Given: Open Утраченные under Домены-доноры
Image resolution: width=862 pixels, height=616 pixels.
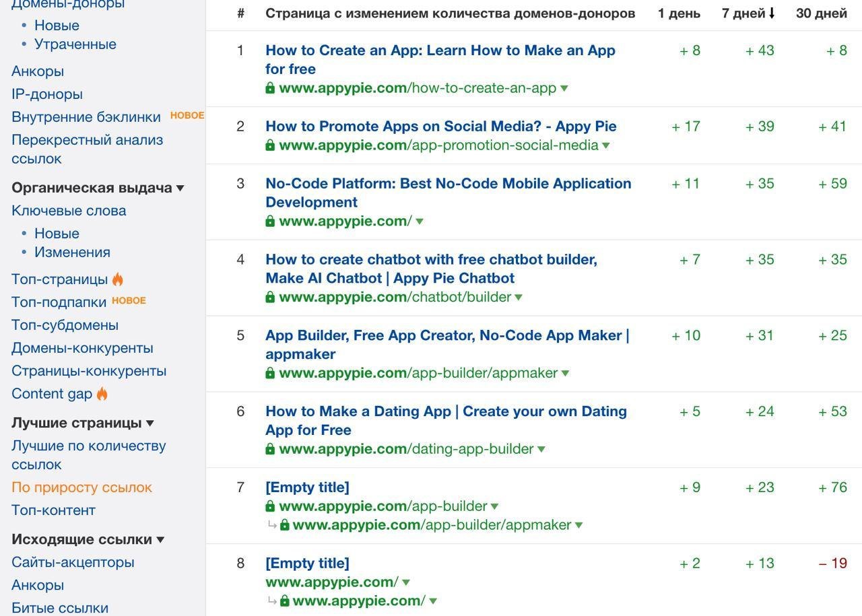Looking at the screenshot, I should (x=75, y=44).
